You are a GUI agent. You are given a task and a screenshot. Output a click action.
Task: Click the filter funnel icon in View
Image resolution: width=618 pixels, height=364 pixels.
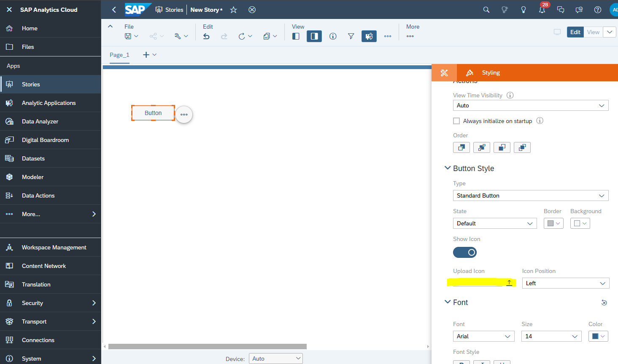pos(351,36)
